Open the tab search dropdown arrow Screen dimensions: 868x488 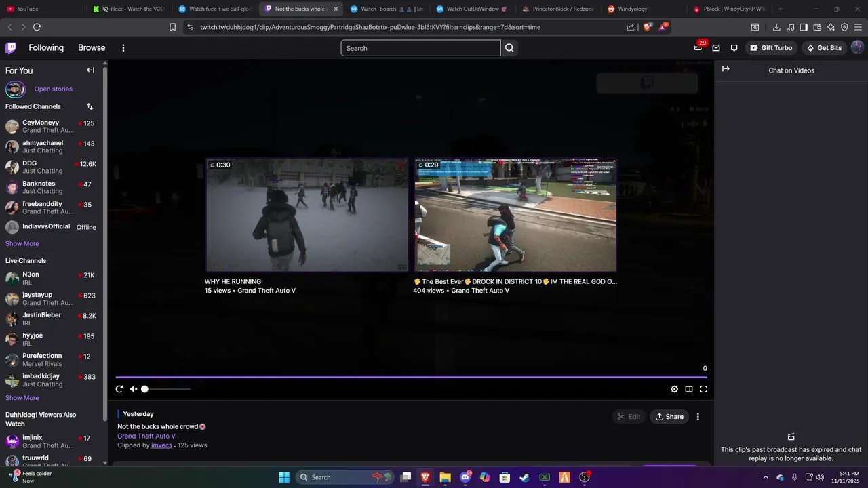(797, 9)
